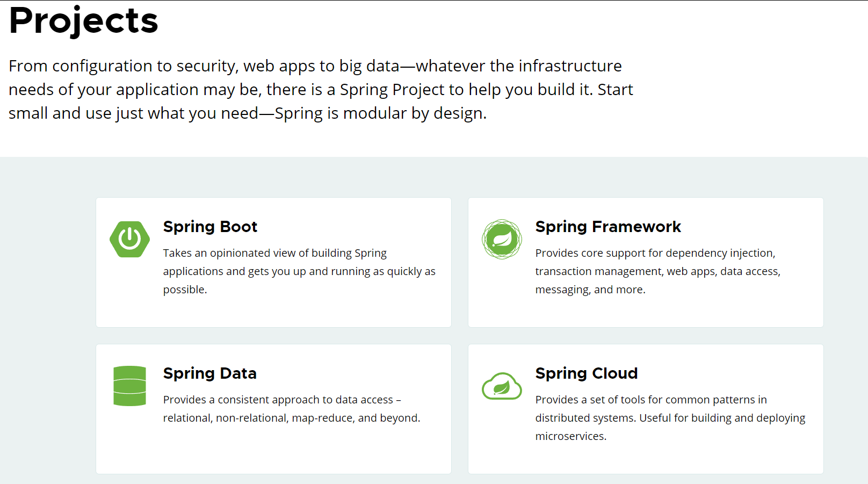Click the Spring Cloud leaf-cloud icon

point(502,386)
